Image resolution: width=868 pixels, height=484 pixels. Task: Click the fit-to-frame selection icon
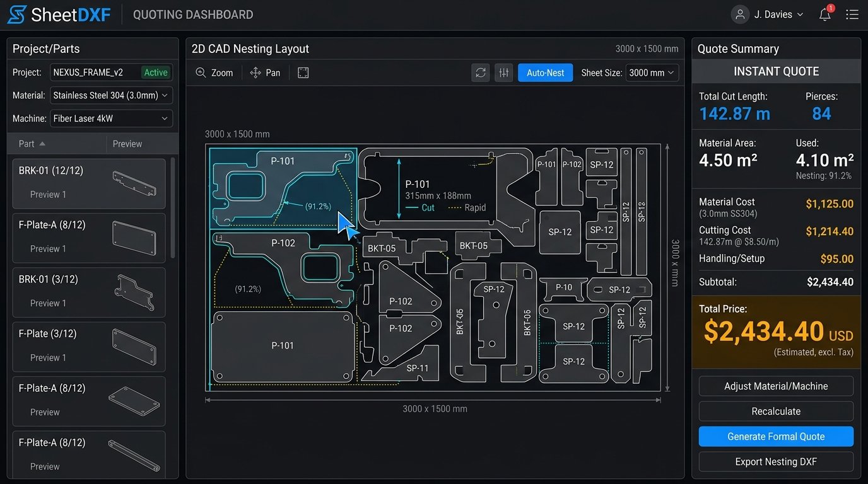pos(303,72)
